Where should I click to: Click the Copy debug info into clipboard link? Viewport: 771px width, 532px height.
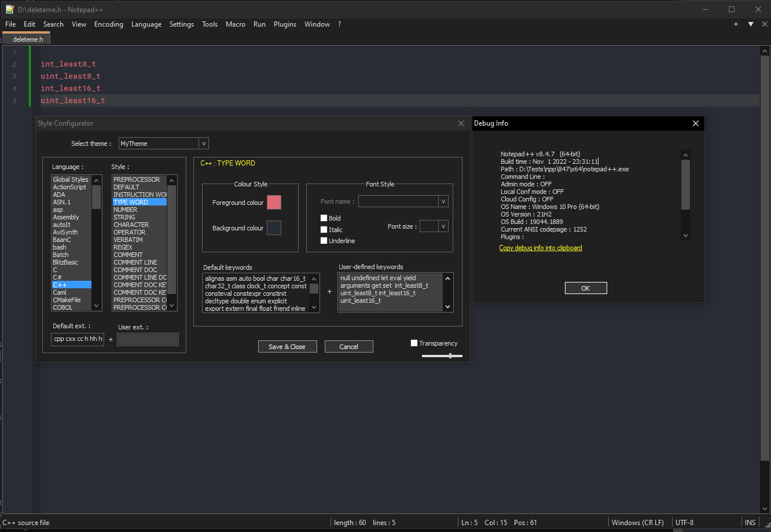tap(541, 248)
